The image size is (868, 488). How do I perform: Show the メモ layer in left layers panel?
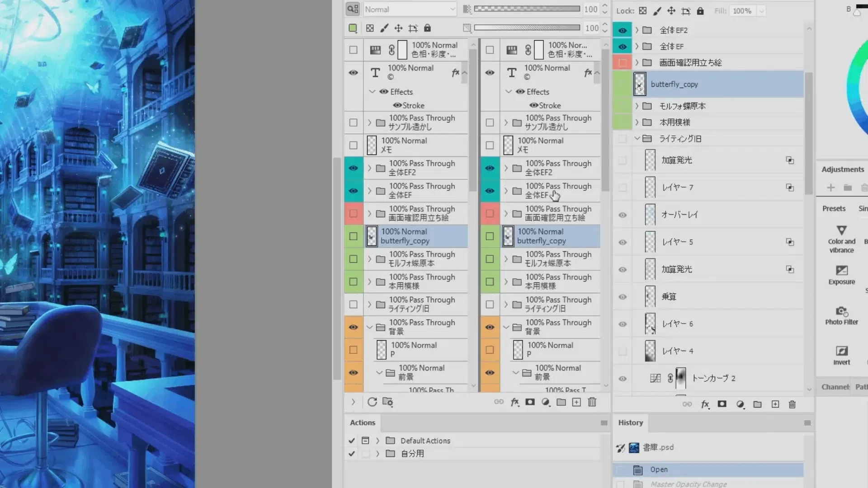tap(354, 145)
